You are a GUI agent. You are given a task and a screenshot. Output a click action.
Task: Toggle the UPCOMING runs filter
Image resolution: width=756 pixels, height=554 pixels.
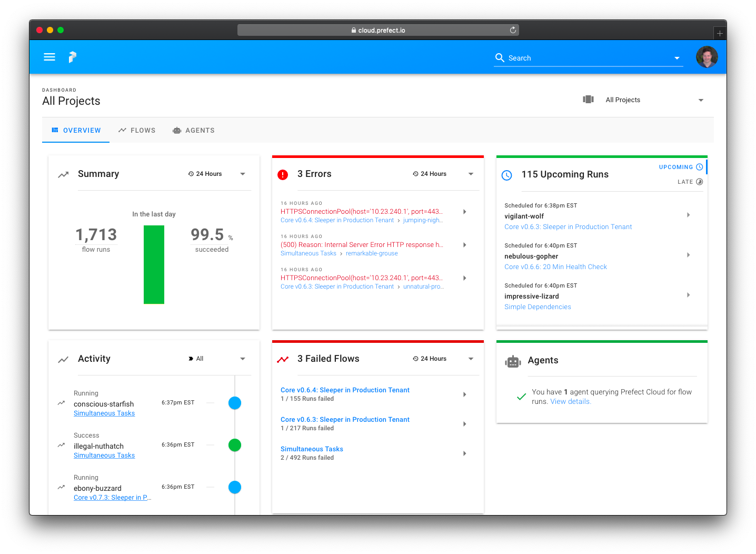coord(681,167)
